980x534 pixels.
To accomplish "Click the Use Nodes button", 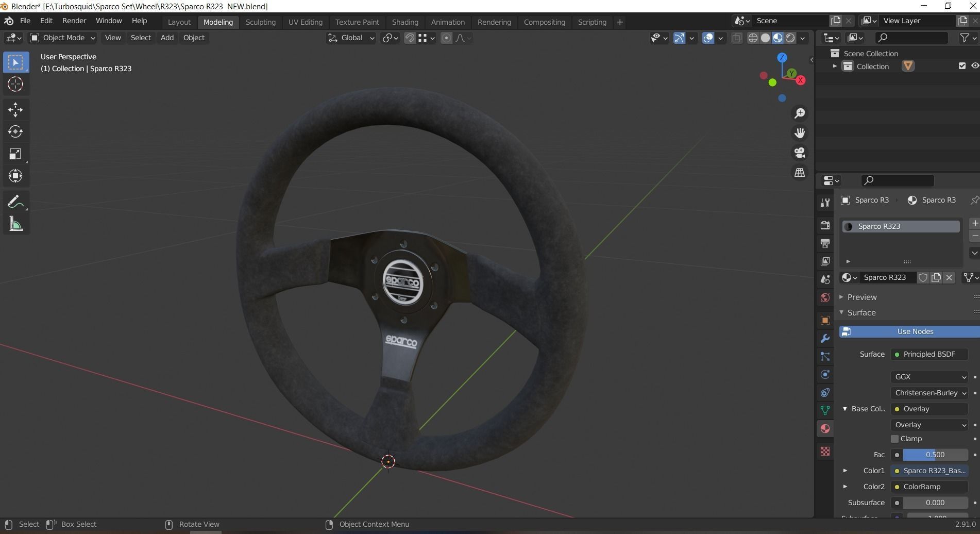I will [909, 331].
